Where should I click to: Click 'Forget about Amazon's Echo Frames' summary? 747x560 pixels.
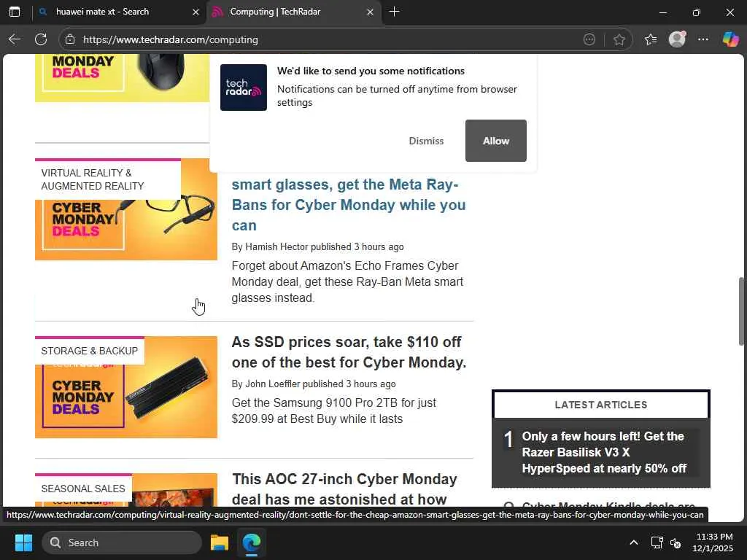347,282
